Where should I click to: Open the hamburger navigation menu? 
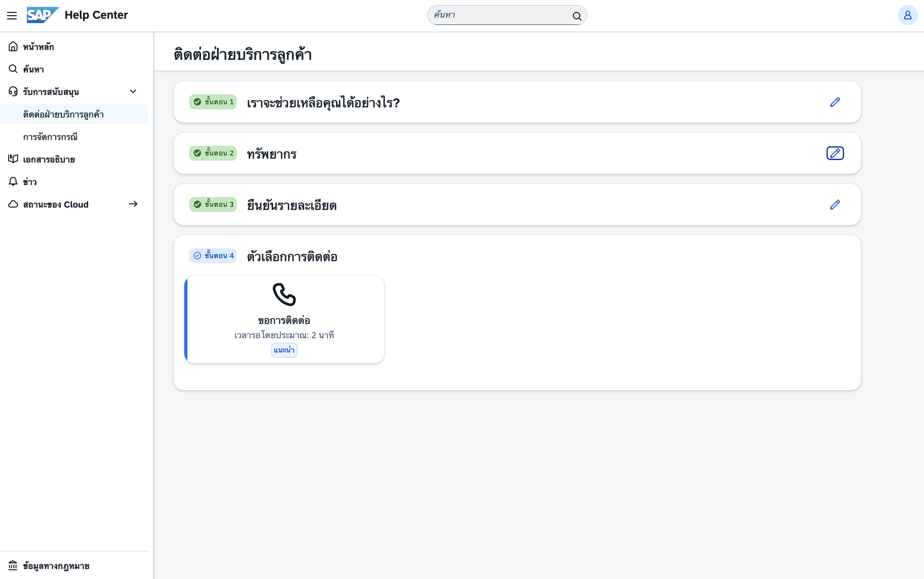(12, 15)
